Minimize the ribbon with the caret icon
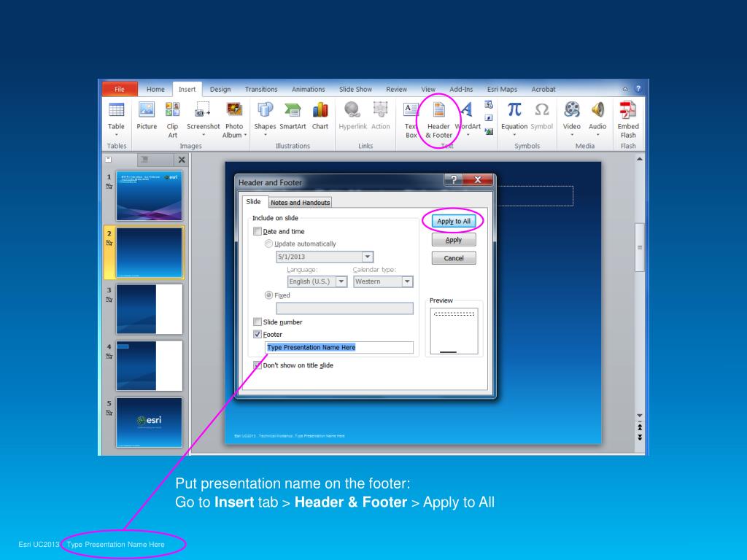This screenshot has height=560, width=747. coord(625,89)
